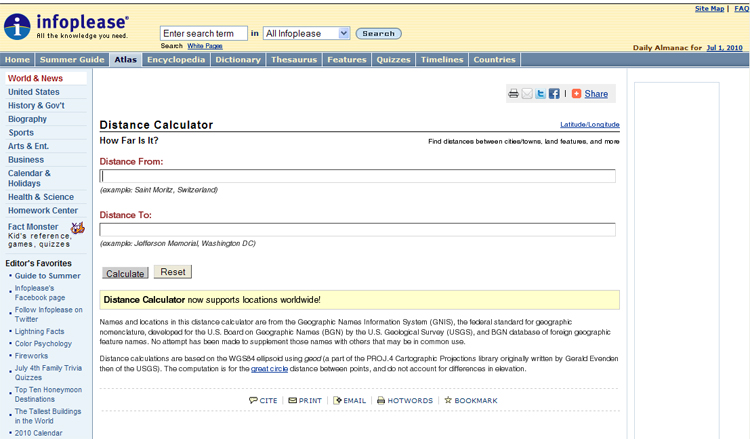
Task: Click the orange plus Share icon
Action: [576, 94]
